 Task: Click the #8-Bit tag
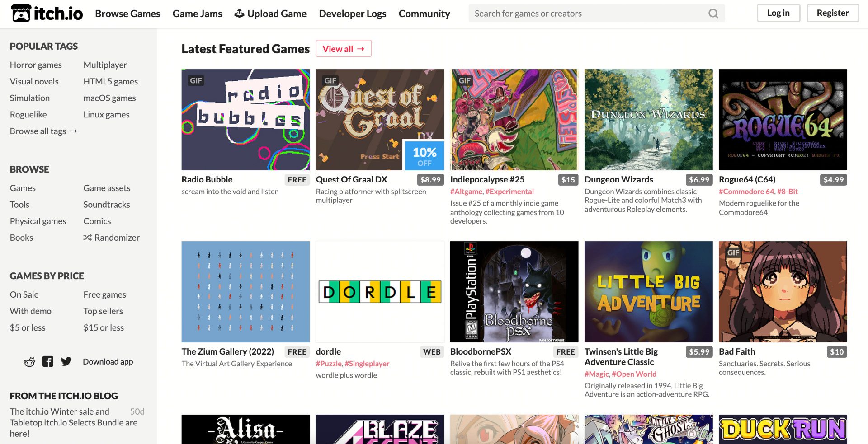[x=788, y=192]
